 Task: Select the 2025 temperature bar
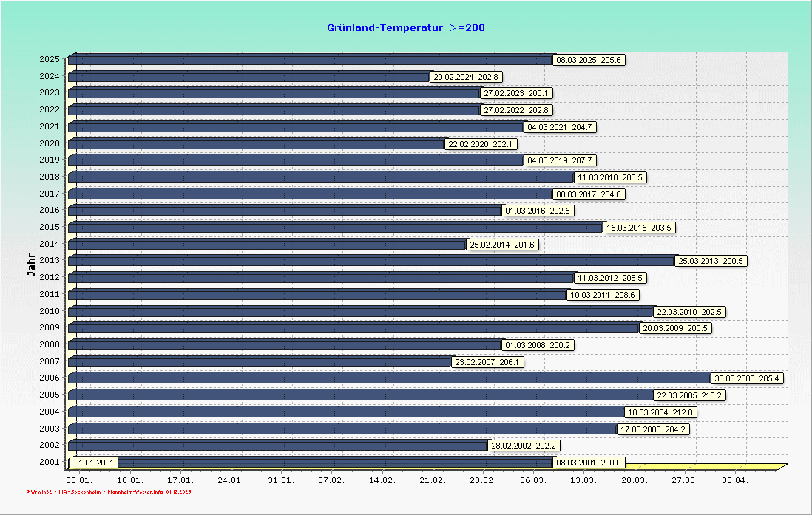tap(296, 58)
